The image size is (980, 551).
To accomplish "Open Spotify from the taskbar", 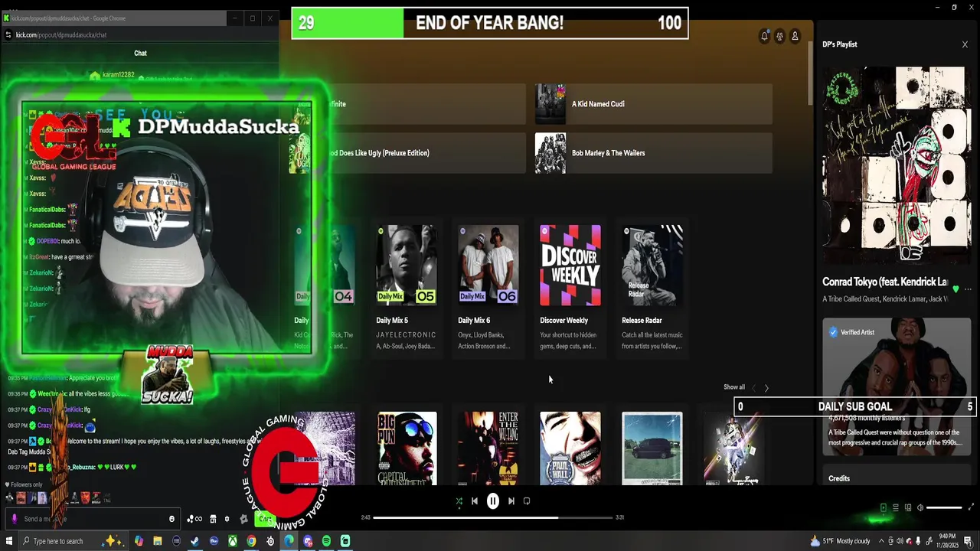I will pyautogui.click(x=326, y=541).
